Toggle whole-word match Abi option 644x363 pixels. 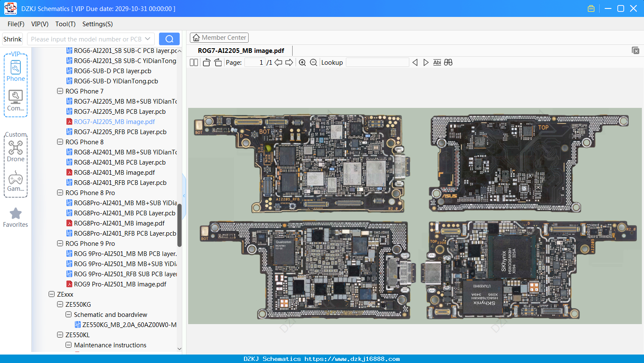point(437,63)
